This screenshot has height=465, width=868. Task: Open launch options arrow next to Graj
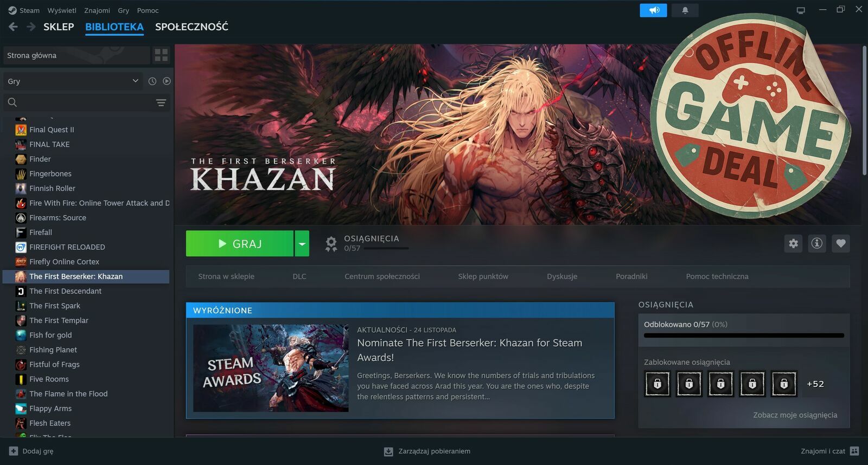302,244
